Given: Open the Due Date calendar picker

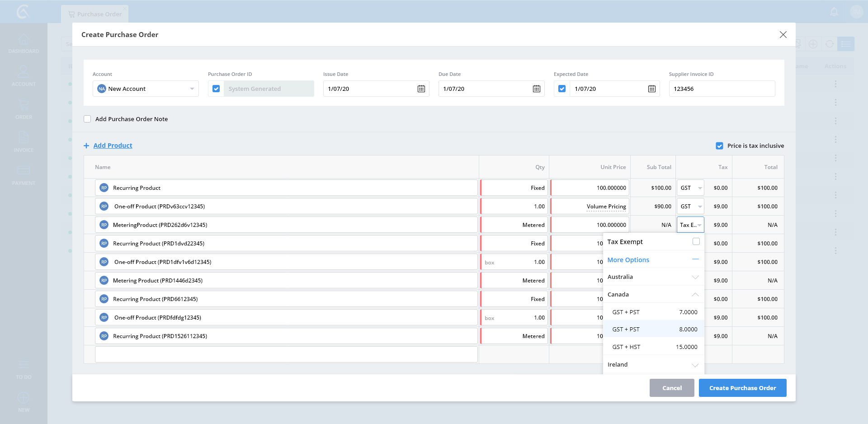Looking at the screenshot, I should point(536,89).
